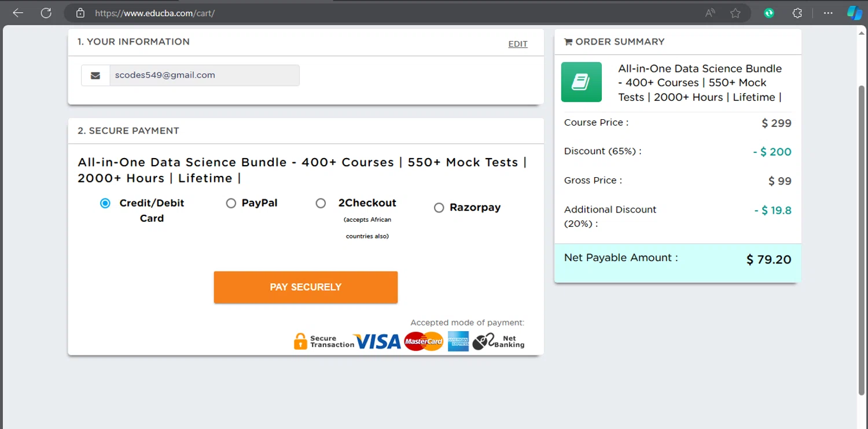
Task: Click the 'accepts African countries also' note
Action: click(x=367, y=228)
